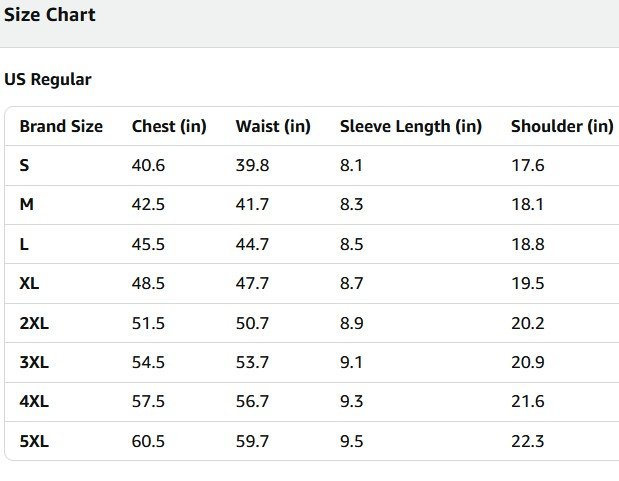Click sleeve length value 9.5 for 5XL
This screenshot has height=481, width=619.
pyautogui.click(x=351, y=442)
